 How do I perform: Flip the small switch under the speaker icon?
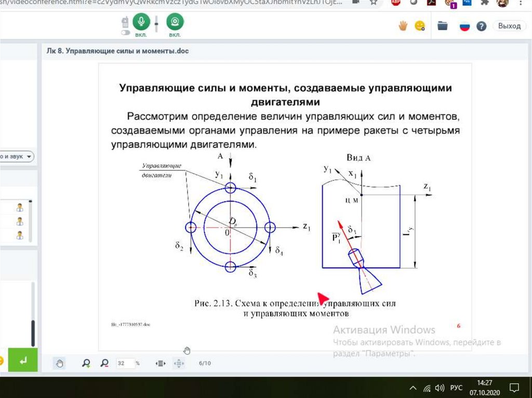coord(125,33)
